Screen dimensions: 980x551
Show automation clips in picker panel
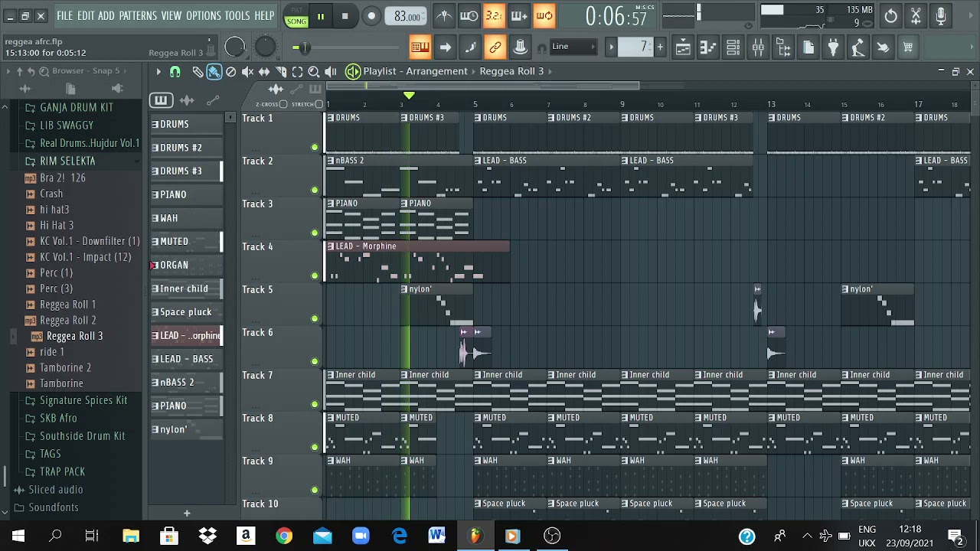tap(213, 100)
